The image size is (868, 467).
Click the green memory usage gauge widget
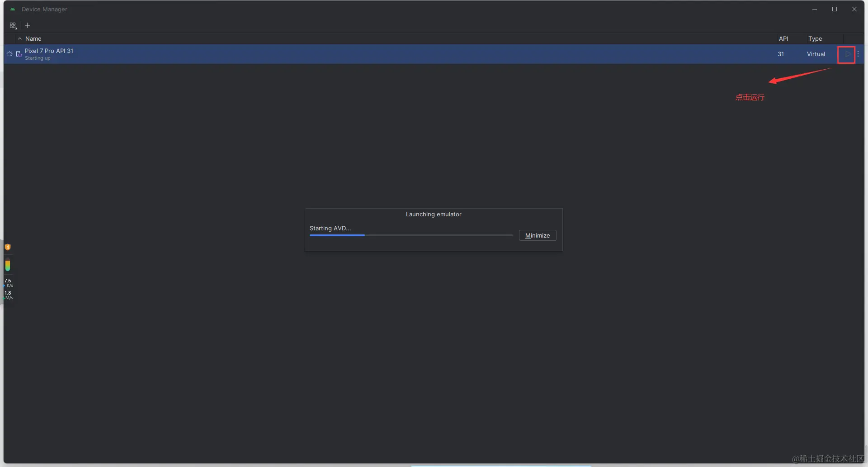click(x=8, y=265)
